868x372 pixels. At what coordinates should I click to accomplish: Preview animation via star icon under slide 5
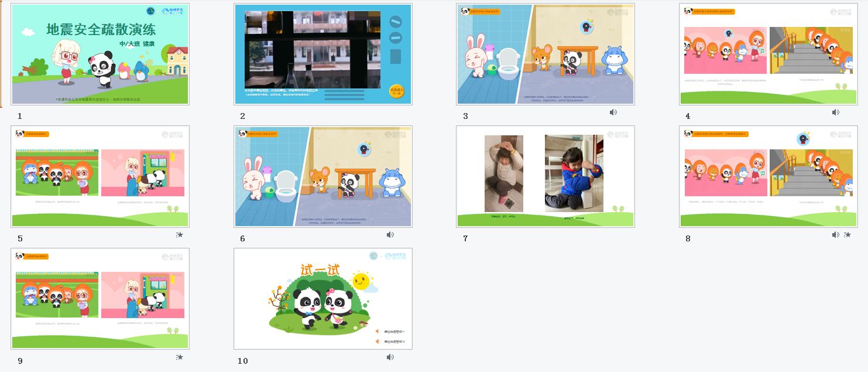point(180,235)
